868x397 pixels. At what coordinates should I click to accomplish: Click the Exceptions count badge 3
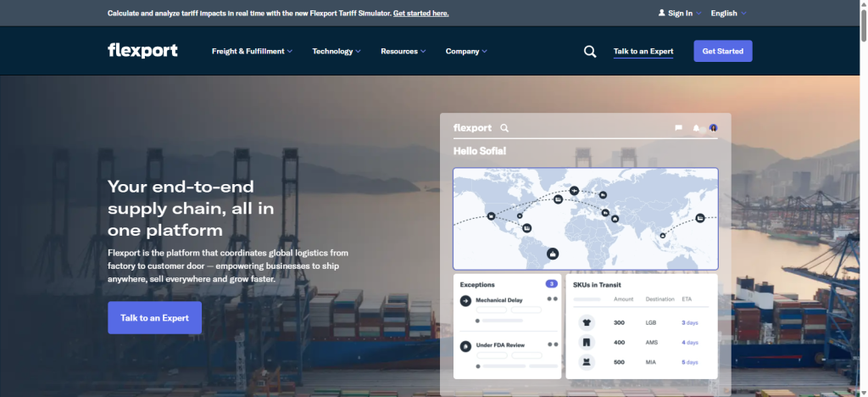click(551, 284)
